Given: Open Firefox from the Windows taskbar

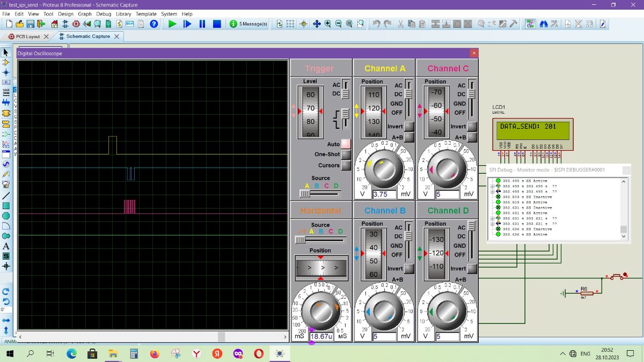Looking at the screenshot, I should click(x=155, y=353).
